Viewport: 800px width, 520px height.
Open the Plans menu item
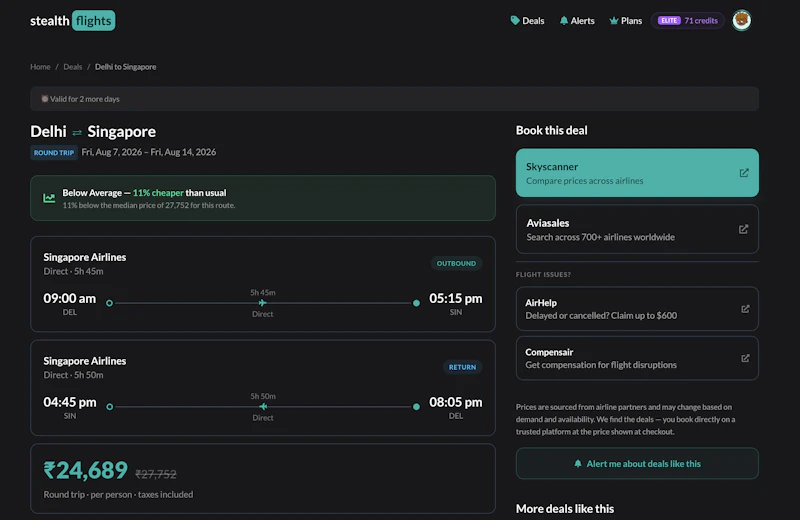coord(626,21)
